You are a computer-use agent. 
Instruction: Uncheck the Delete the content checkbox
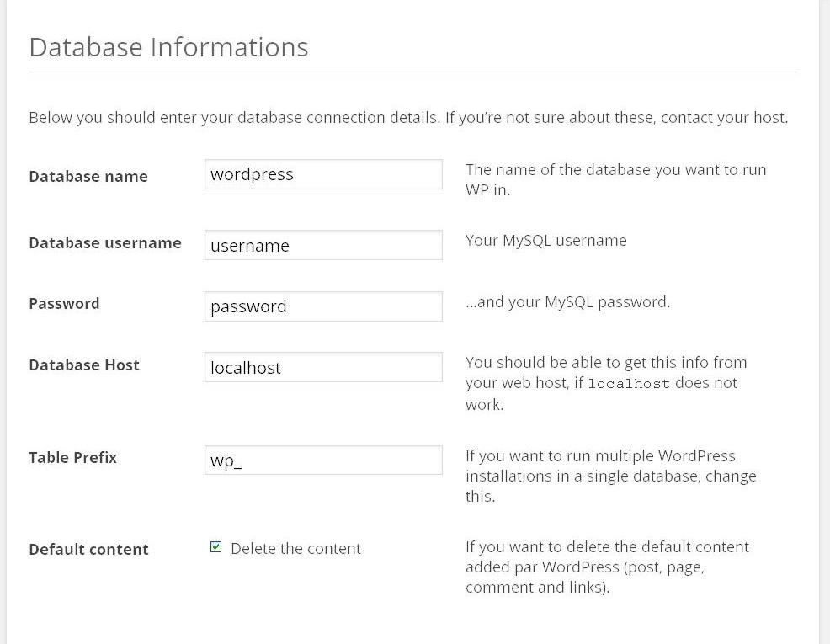[216, 547]
